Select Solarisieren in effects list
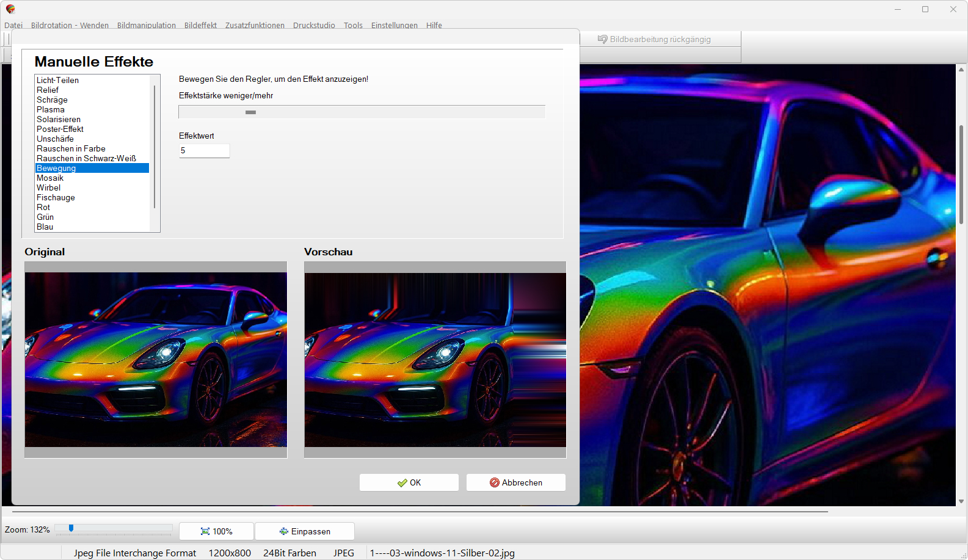Image resolution: width=968 pixels, height=560 pixels. [59, 120]
